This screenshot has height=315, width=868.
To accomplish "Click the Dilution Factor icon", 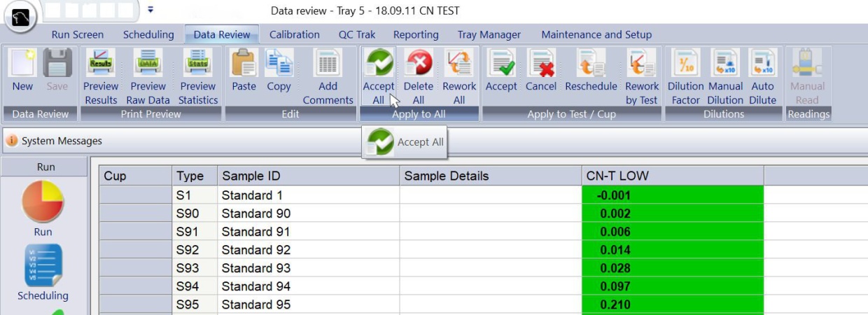I will click(685, 64).
